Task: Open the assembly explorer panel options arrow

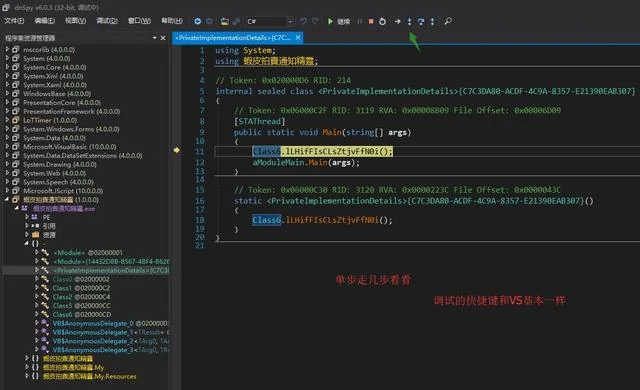Action: coord(155,38)
